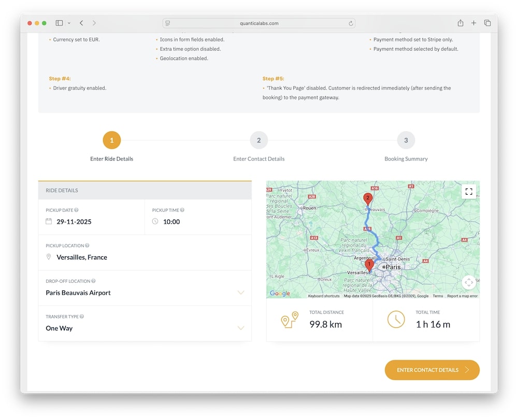The height and width of the screenshot is (420, 518).
Task: Click the Pickup Date help icon
Action: pos(76,210)
